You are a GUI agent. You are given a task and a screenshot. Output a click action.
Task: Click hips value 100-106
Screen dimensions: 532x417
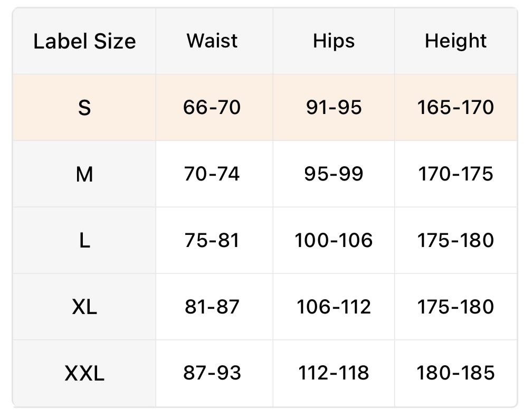(x=334, y=241)
